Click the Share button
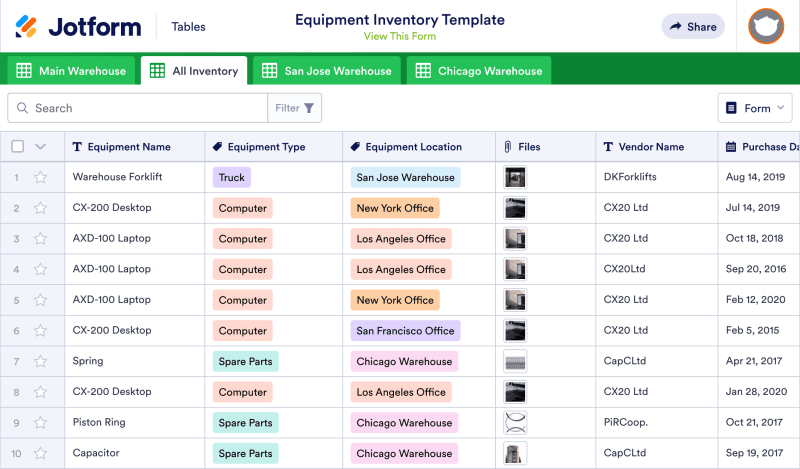 693,27
